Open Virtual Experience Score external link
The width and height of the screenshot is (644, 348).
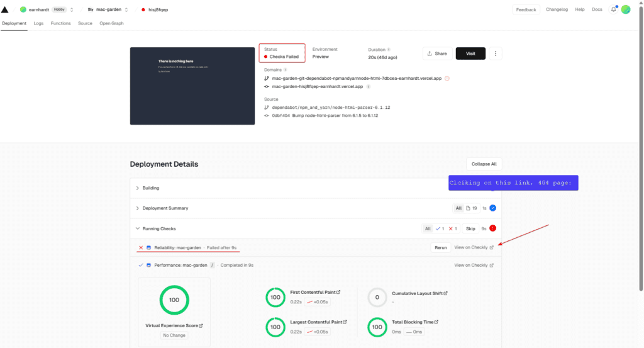pyautogui.click(x=201, y=326)
